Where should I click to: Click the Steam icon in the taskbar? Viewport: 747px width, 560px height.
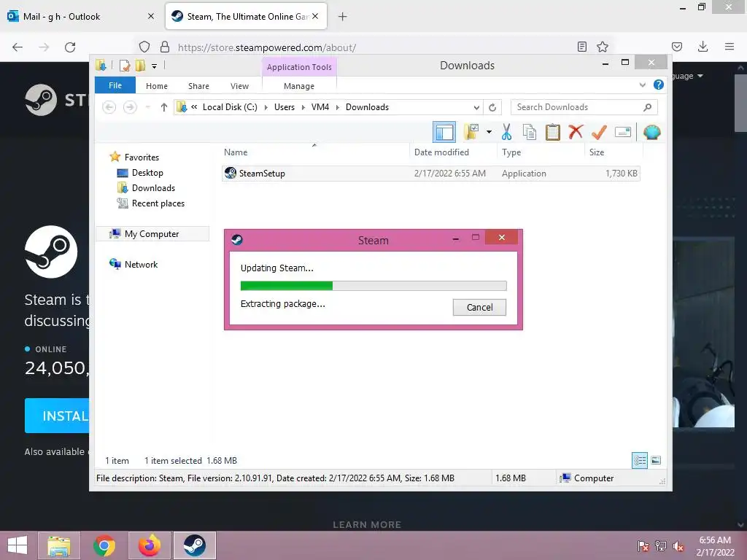tap(194, 545)
